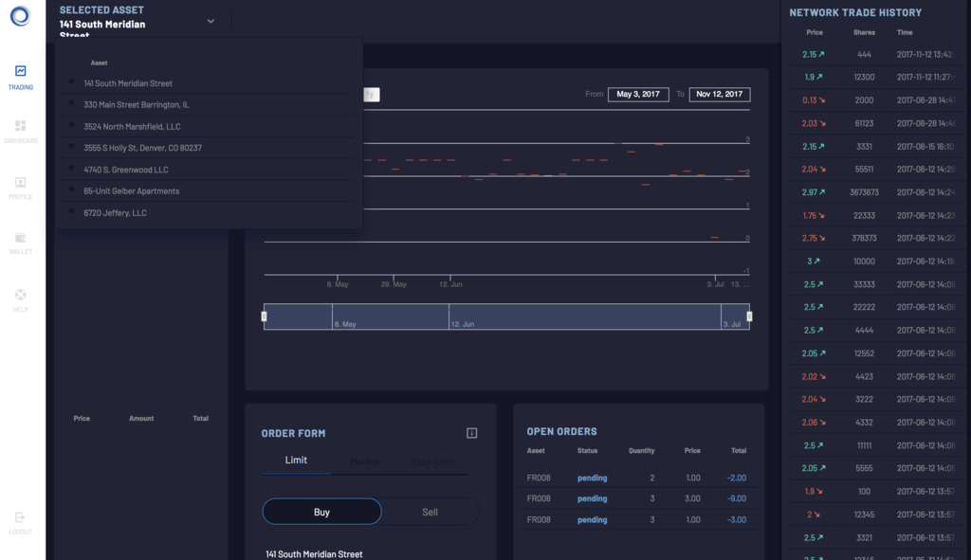Collapse the Selected Asset dropdown chevron
Viewport: 971px width, 560px height.
(211, 21)
